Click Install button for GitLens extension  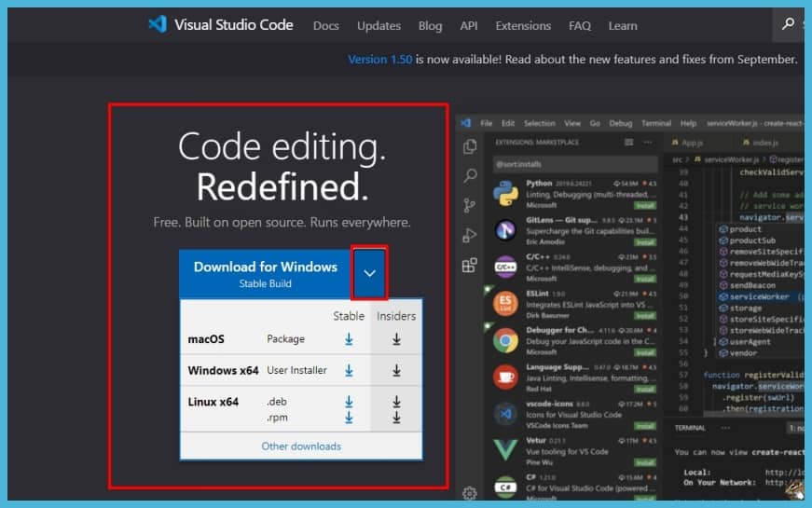[645, 242]
